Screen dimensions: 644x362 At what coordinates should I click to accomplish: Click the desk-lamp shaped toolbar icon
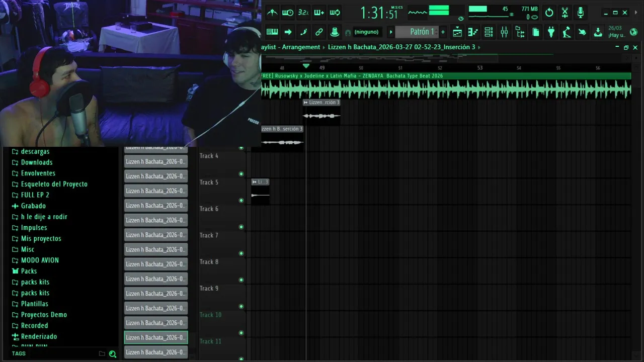(x=567, y=32)
